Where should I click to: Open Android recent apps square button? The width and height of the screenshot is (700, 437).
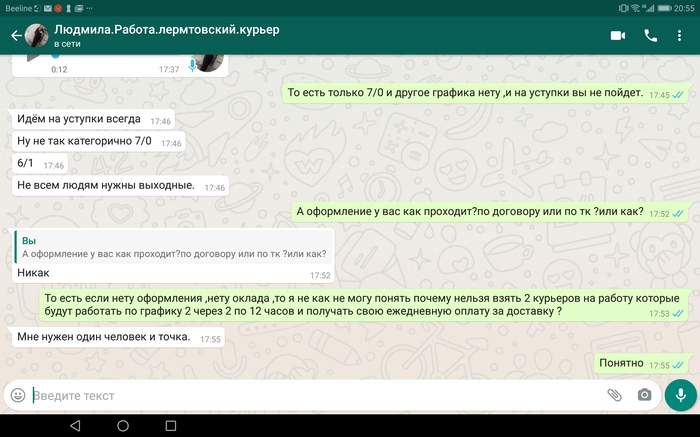pos(170,426)
